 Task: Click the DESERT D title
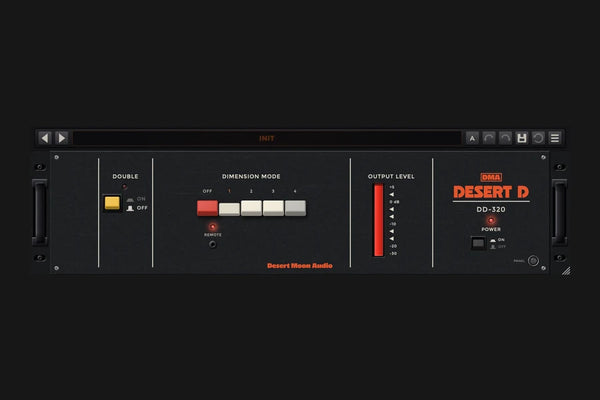click(491, 192)
